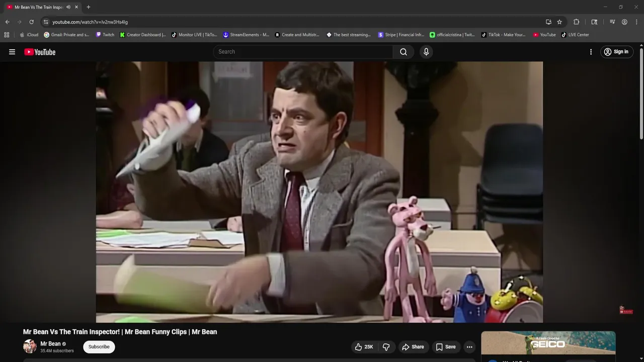Click the small subscribe watermark on player
Image resolution: width=644 pixels, height=362 pixels.
tap(626, 310)
